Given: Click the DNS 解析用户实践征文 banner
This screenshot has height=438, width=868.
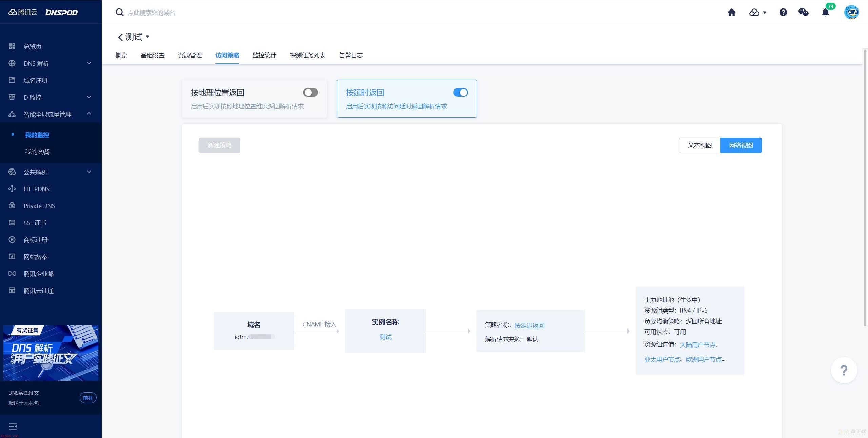Looking at the screenshot, I should [51, 353].
